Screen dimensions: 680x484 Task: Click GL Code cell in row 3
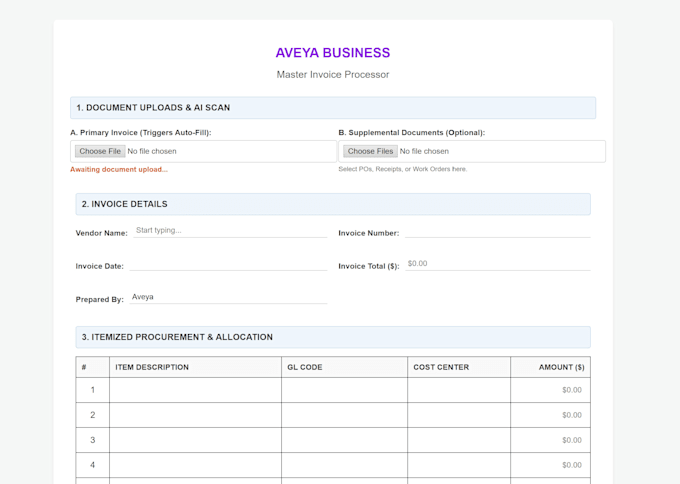click(344, 440)
